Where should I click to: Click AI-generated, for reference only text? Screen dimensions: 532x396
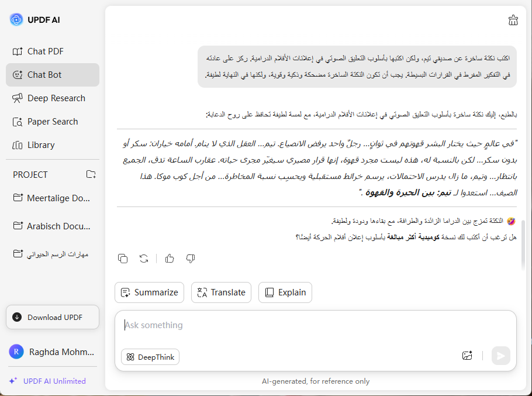(x=316, y=381)
